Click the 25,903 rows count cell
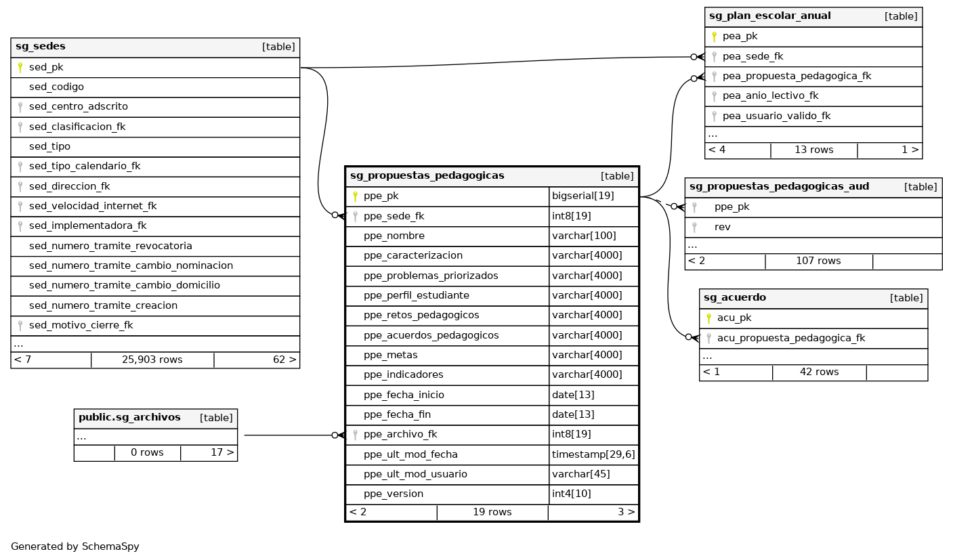This screenshot has width=953, height=560. 152,360
